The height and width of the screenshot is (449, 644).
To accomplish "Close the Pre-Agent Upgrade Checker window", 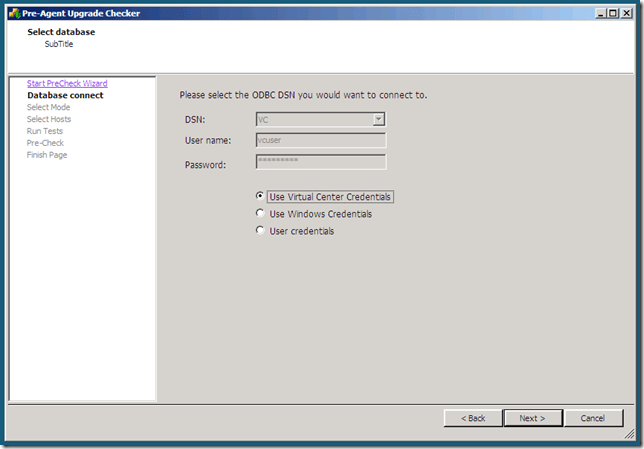I will click(626, 13).
